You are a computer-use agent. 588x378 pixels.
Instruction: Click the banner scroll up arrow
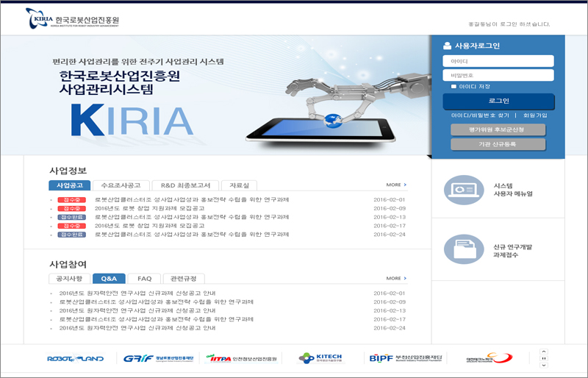coord(544,352)
